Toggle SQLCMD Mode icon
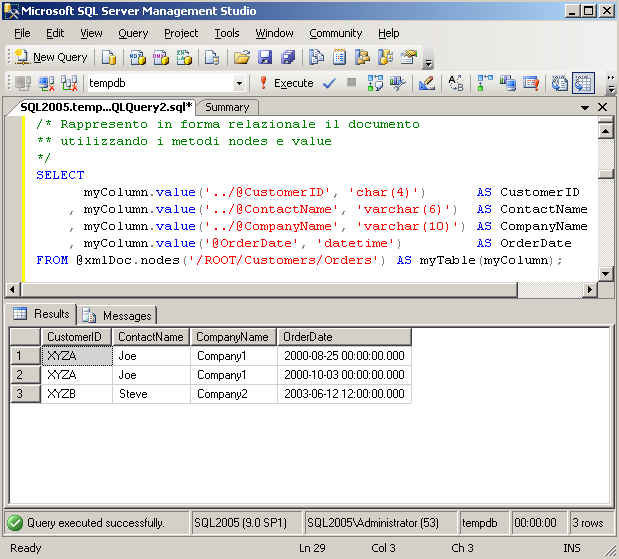This screenshot has height=559, width=619. (x=531, y=83)
